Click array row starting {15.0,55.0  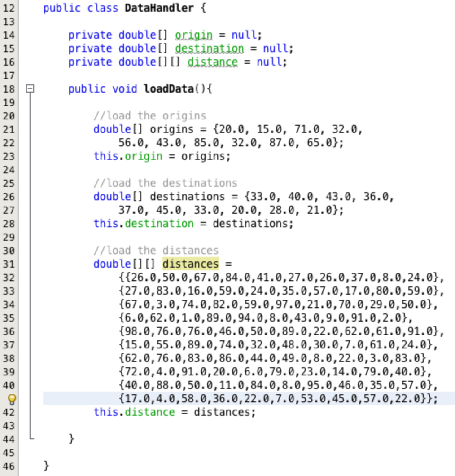(278, 345)
